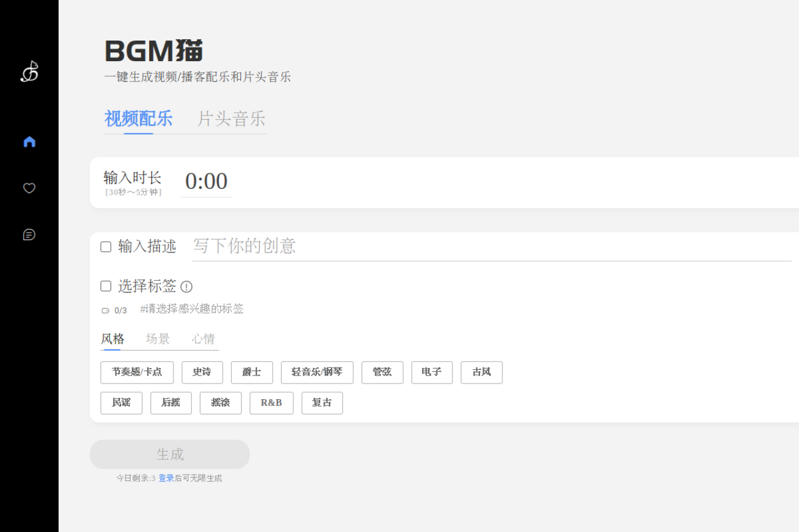Show the 风格 tag list
Viewport: 799px width, 532px height.
coord(112,339)
